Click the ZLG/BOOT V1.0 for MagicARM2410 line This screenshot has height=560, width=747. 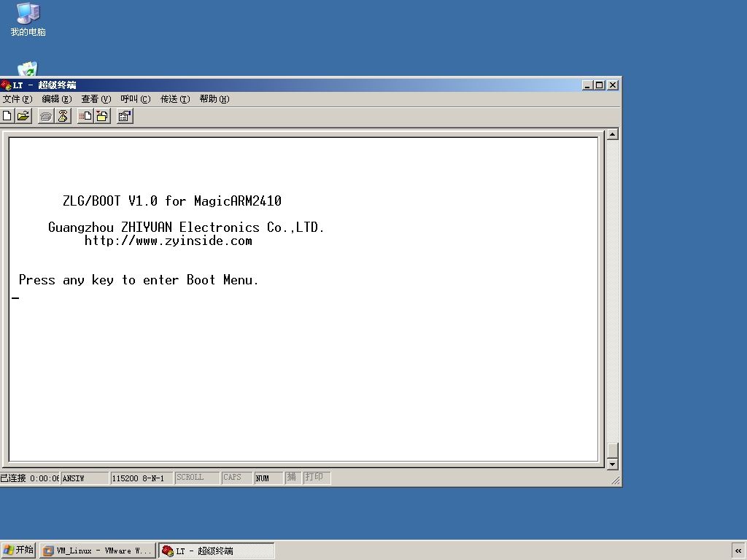[172, 201]
